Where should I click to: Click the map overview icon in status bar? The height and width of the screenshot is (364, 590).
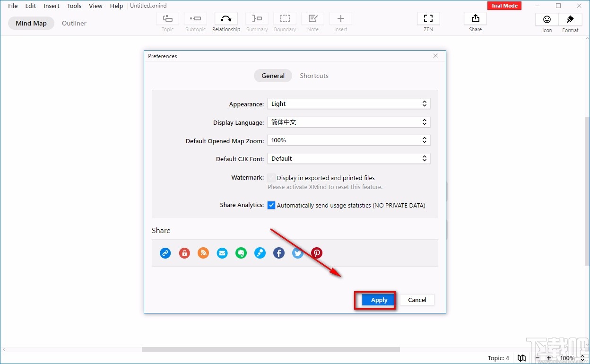pyautogui.click(x=521, y=358)
